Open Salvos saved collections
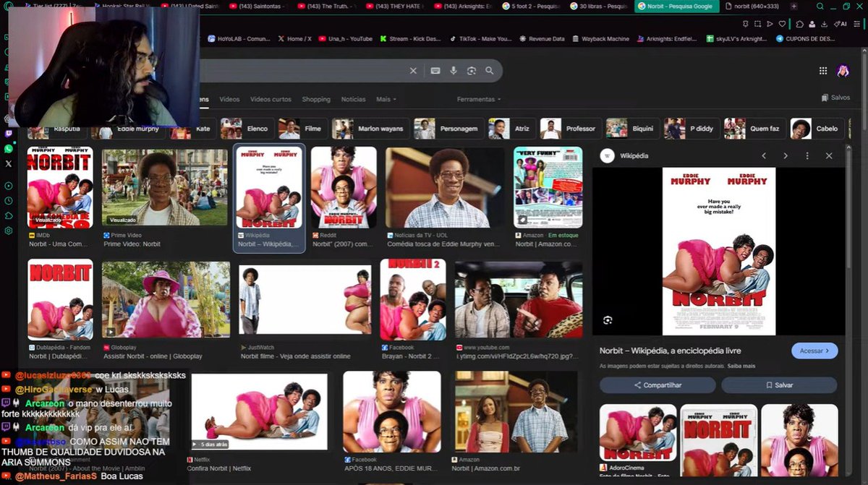The width and height of the screenshot is (868, 485). pyautogui.click(x=835, y=98)
